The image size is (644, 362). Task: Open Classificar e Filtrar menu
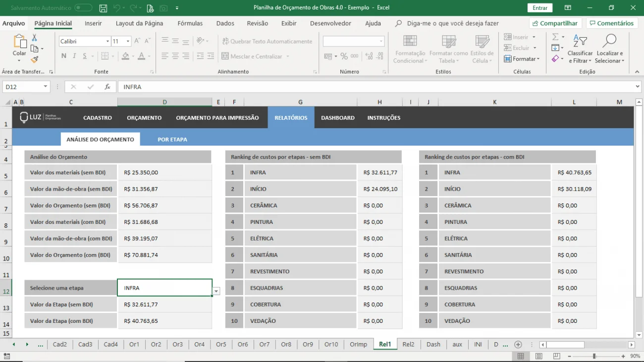click(x=580, y=49)
